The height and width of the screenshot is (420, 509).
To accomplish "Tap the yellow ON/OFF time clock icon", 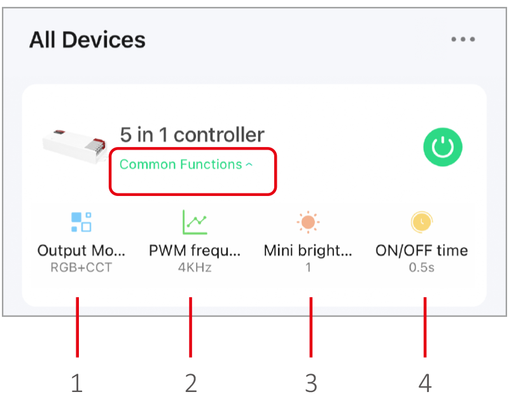I will tap(422, 222).
